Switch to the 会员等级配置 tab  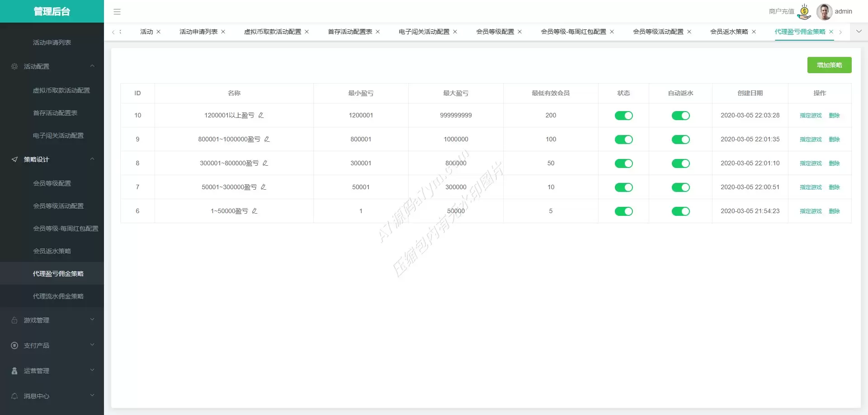tap(495, 32)
